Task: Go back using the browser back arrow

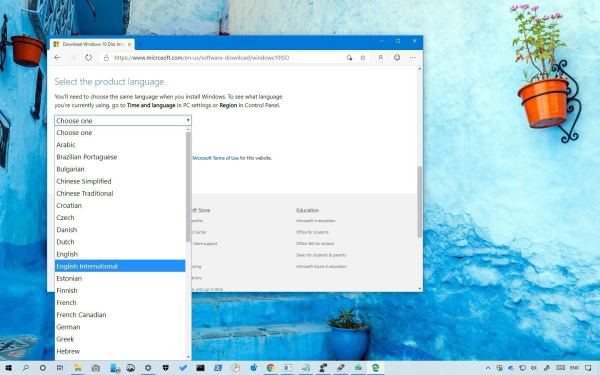Action: point(57,57)
